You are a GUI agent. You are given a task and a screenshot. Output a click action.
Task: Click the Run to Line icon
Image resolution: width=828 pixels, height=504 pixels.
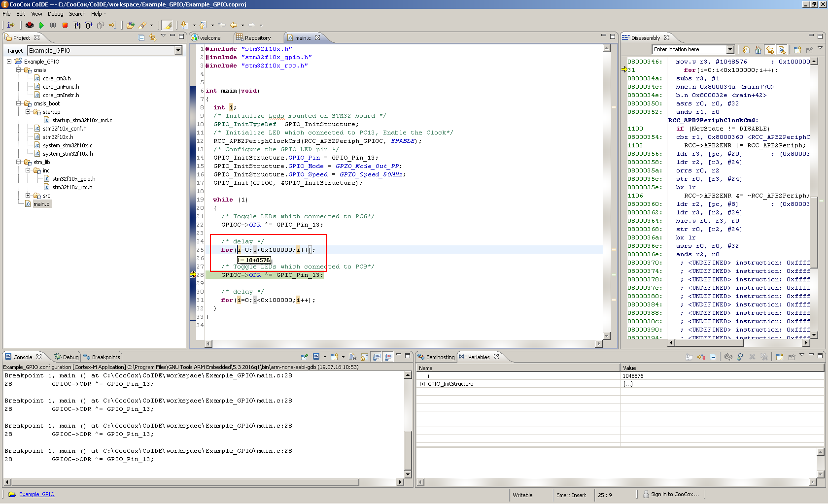[x=112, y=25]
